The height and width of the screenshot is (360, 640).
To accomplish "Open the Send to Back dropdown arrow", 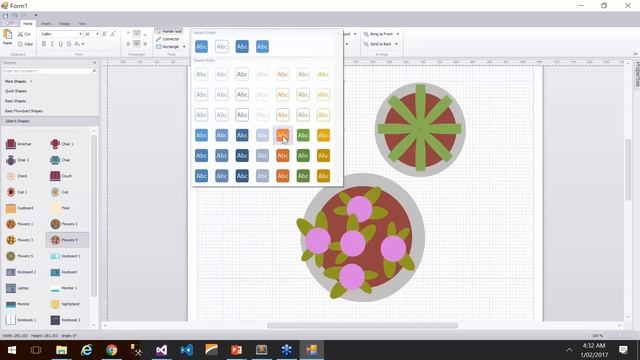I will [x=396, y=44].
